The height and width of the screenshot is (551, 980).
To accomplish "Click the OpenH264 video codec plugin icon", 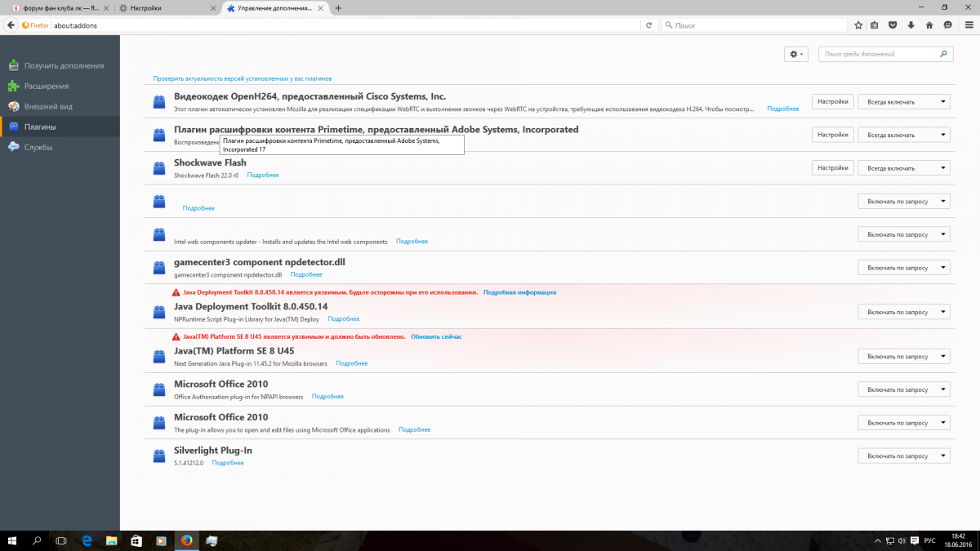I will pos(159,101).
